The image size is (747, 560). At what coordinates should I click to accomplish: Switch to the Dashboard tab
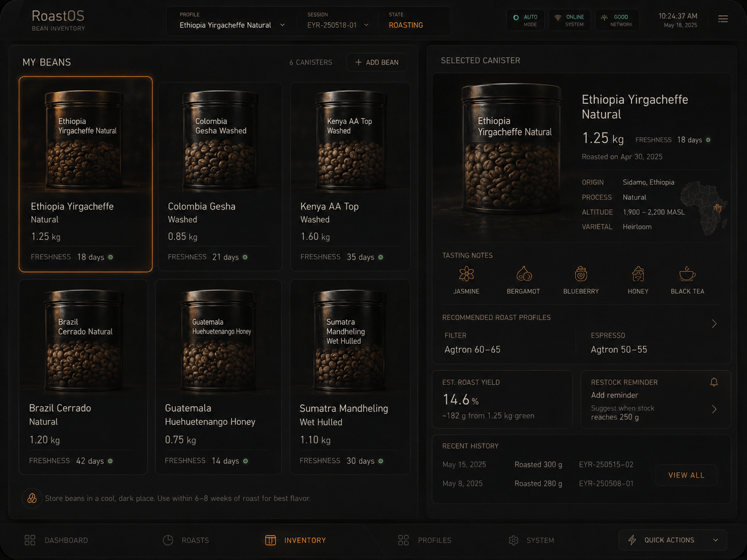coord(56,540)
